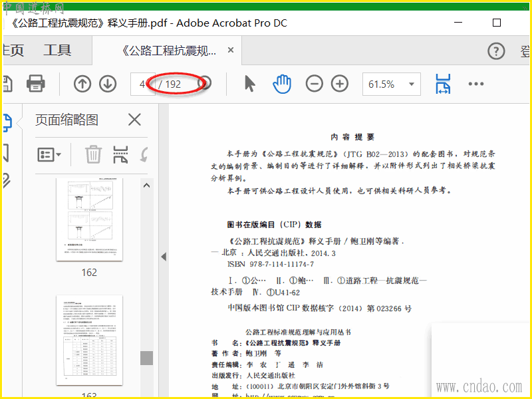Open thumbnail options dropdown menu
This screenshot has height=399, width=532.
[x=49, y=155]
